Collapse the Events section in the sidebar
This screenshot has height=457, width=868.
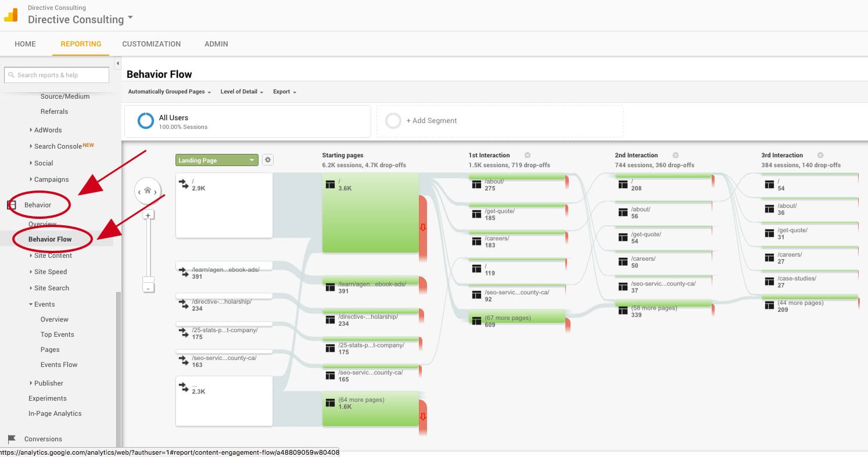(x=31, y=304)
